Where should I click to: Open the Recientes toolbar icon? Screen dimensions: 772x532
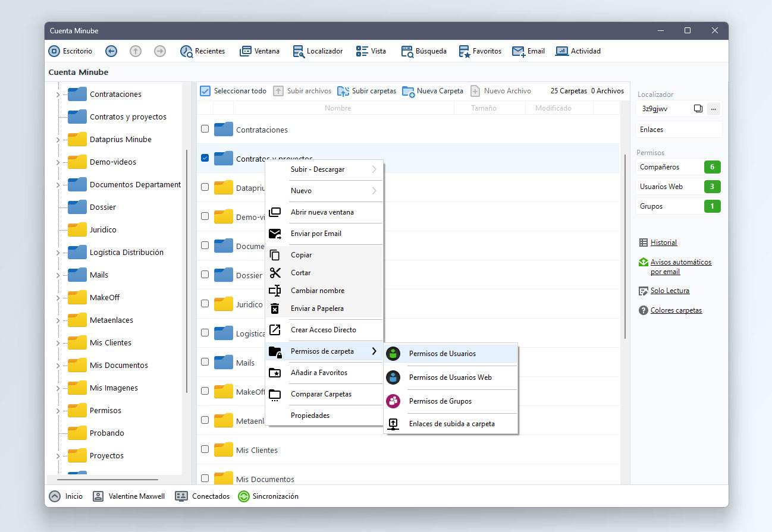186,51
